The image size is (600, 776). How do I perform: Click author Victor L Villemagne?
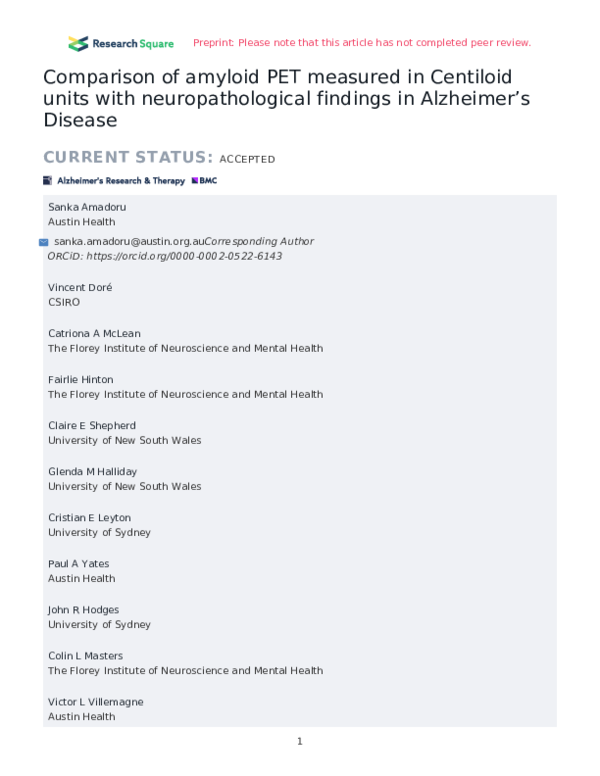(94, 701)
